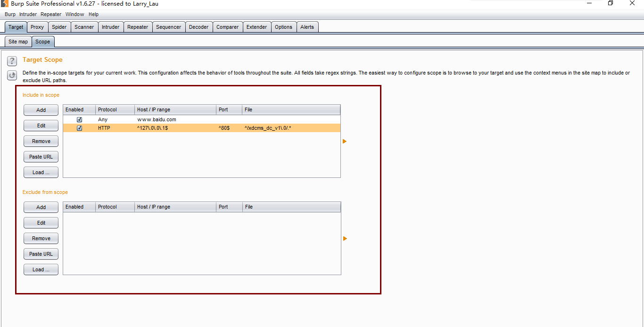The width and height of the screenshot is (644, 327).
Task: Switch to the Target tab
Action: tap(16, 27)
